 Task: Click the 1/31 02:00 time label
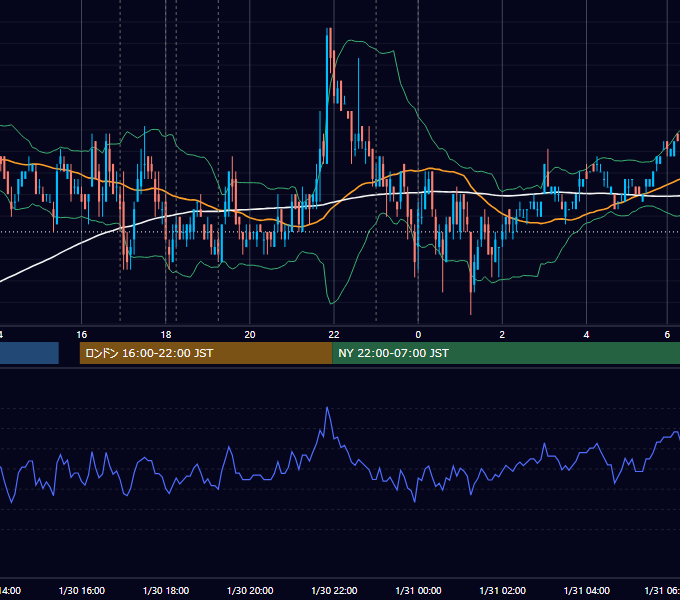pyautogui.click(x=502, y=590)
